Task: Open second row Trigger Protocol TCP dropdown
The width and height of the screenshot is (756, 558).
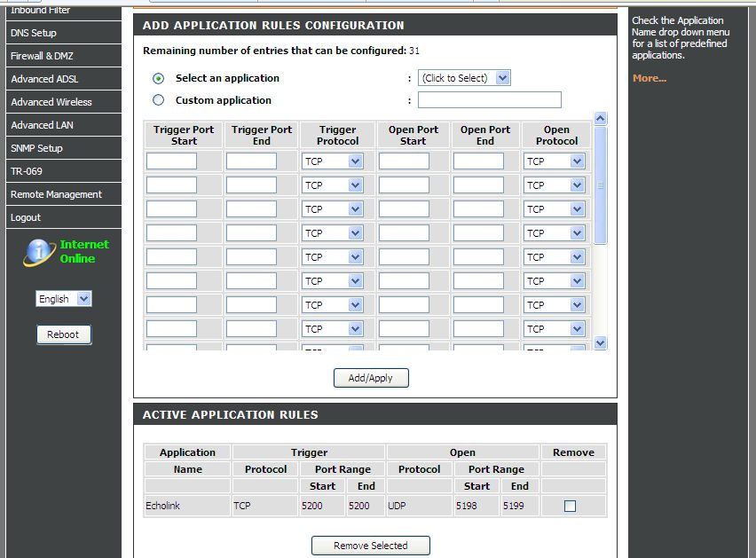Action: [332, 185]
